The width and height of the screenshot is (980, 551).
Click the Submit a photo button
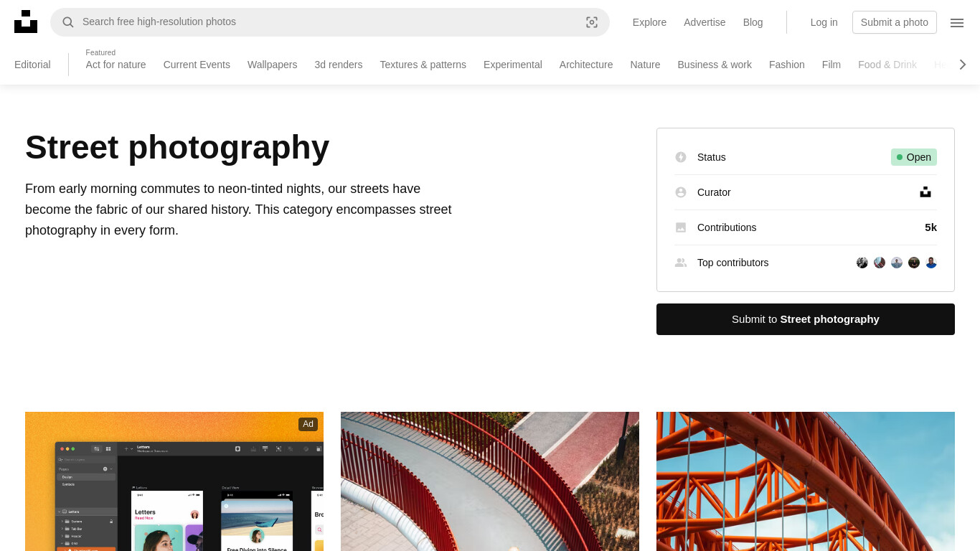click(895, 22)
